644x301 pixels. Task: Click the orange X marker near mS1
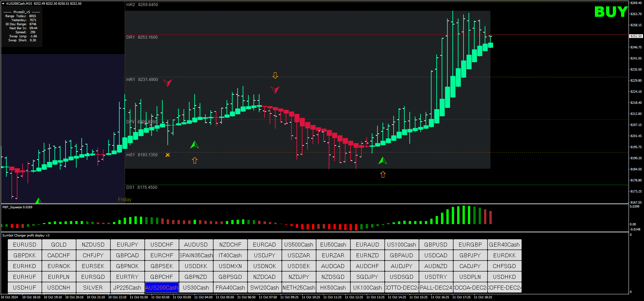(x=167, y=155)
